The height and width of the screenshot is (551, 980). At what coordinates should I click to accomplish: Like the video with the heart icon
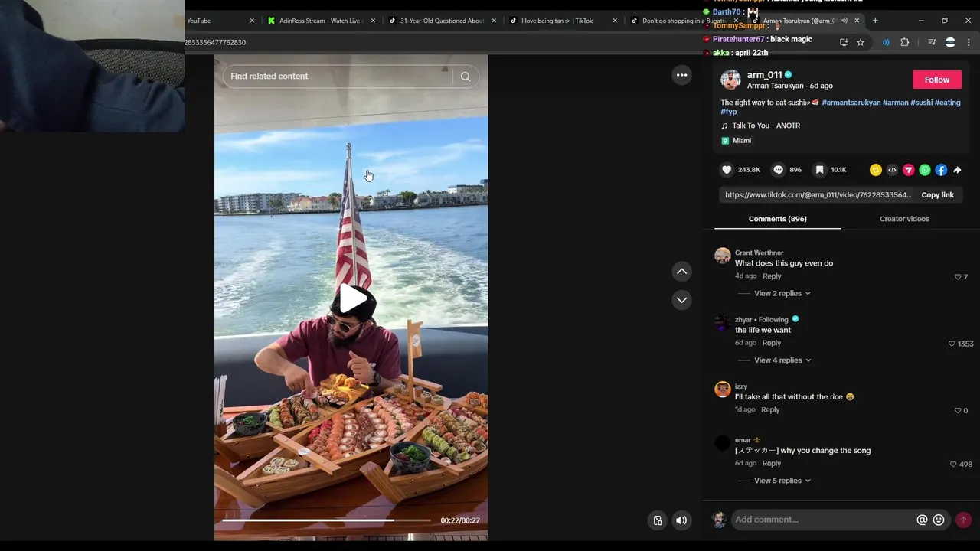pos(727,170)
